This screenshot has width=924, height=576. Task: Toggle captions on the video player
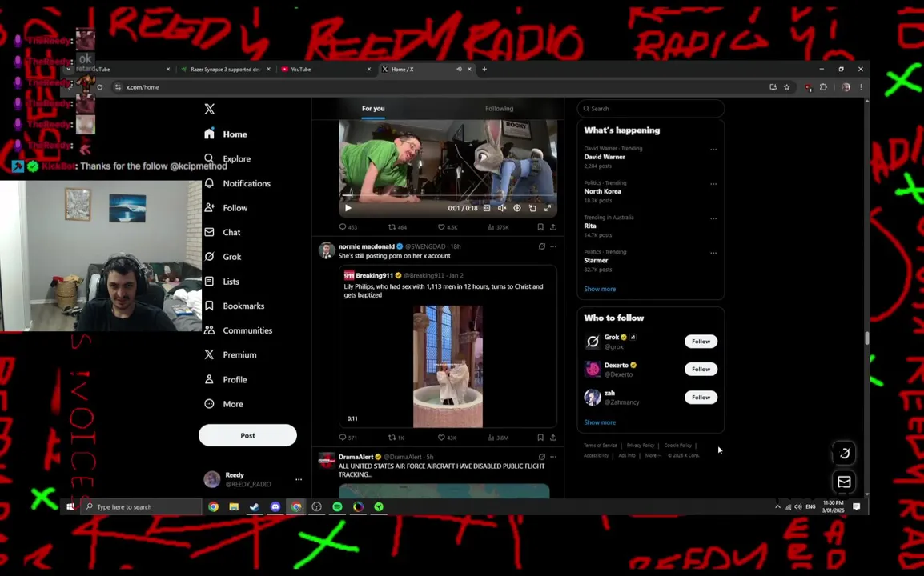coord(487,208)
